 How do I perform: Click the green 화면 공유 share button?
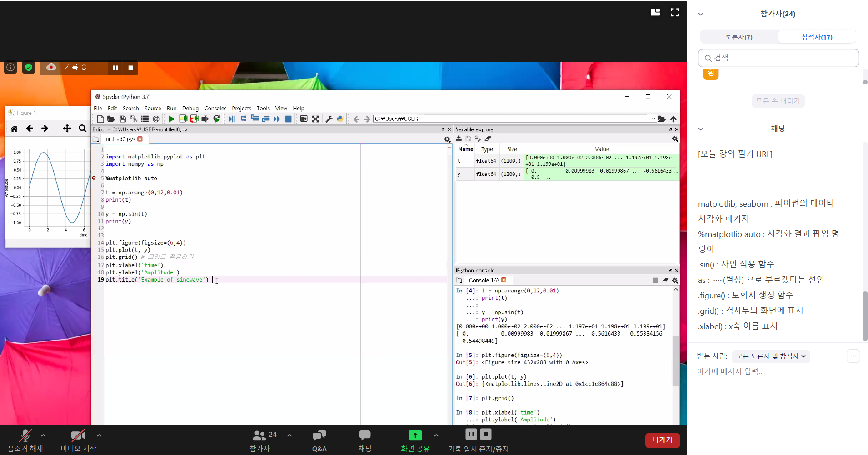coord(415,440)
